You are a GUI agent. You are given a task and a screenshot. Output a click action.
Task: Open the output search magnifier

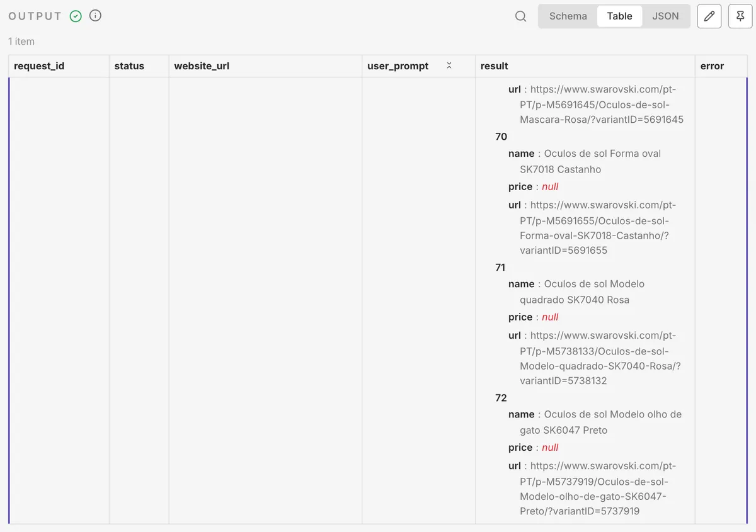coord(520,16)
